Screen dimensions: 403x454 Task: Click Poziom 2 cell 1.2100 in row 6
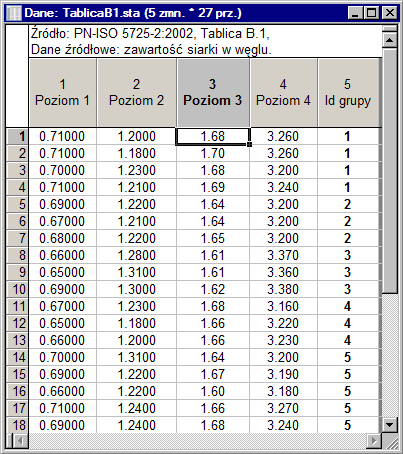[x=136, y=221]
